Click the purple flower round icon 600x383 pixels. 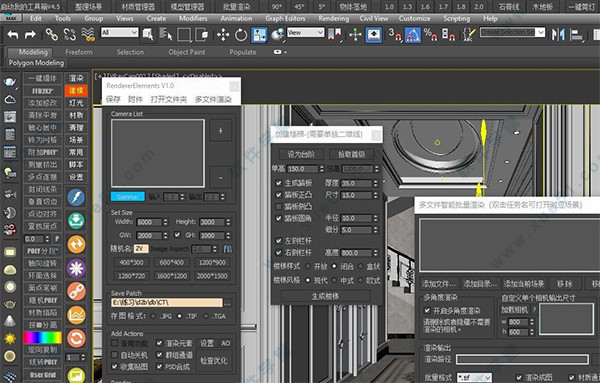pos(76,268)
